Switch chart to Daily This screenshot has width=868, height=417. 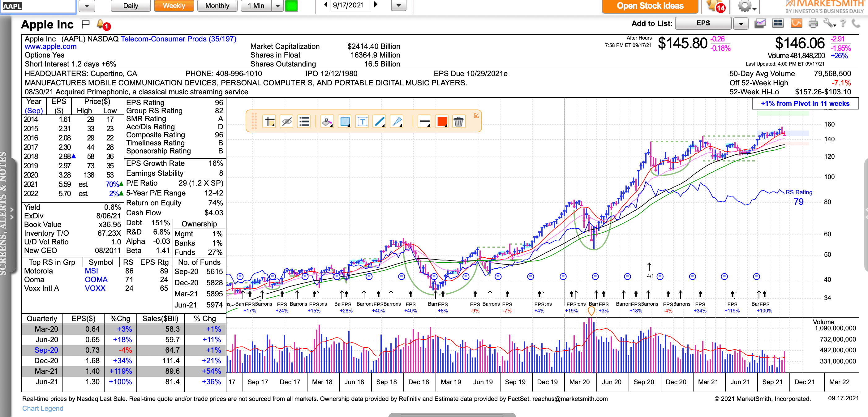click(131, 6)
